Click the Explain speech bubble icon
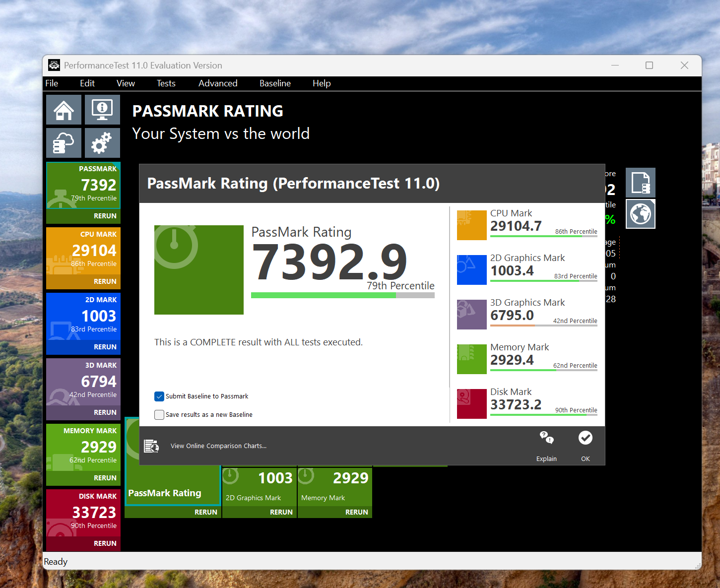720x588 pixels. [x=546, y=438]
